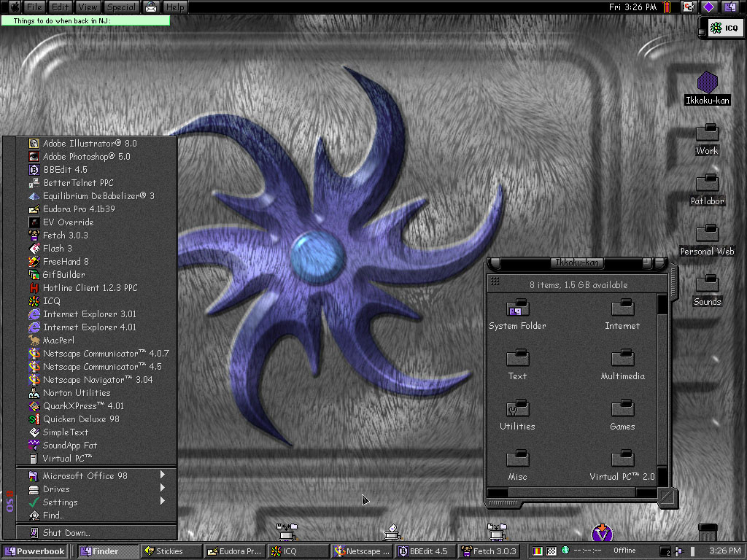
Task: Click the Powerbook start button
Action: pyautogui.click(x=34, y=551)
